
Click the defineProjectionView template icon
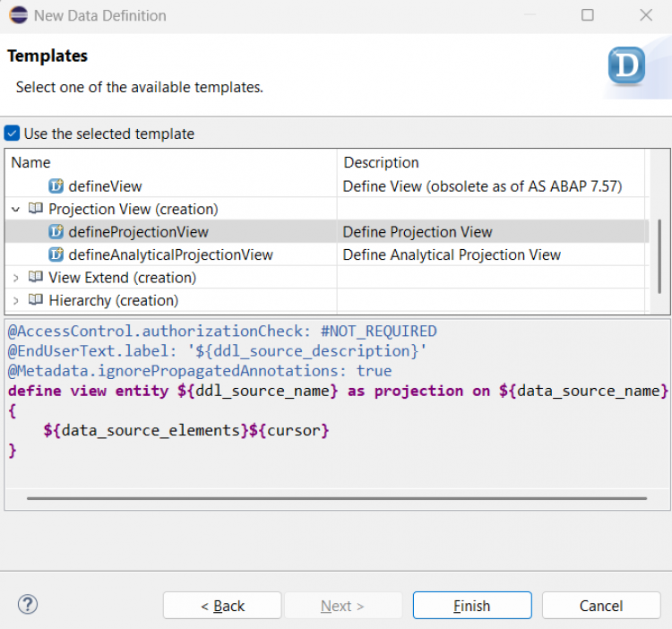(x=56, y=232)
